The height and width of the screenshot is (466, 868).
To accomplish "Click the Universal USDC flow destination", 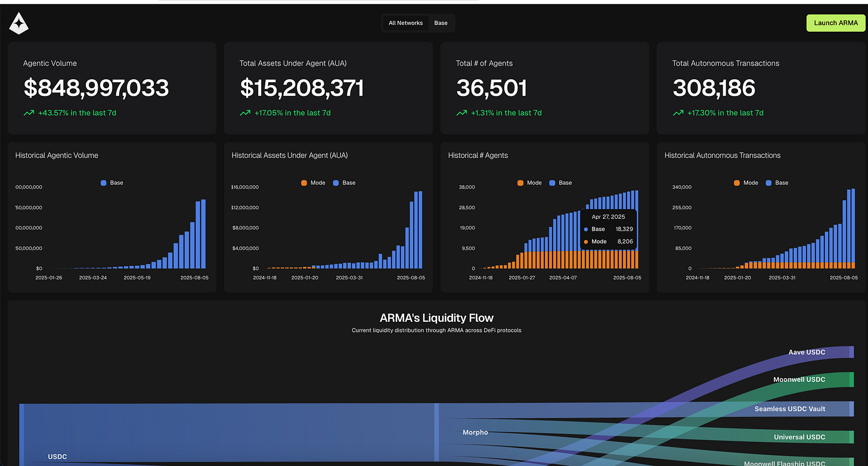I will [799, 437].
